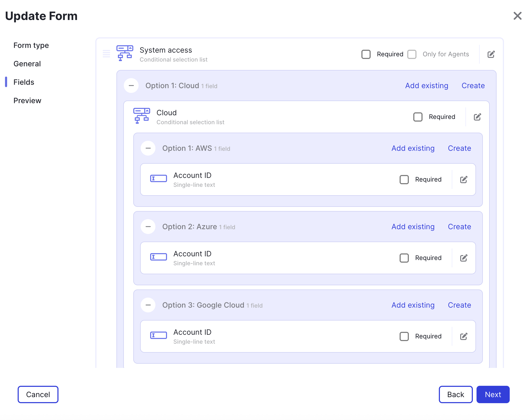The image size is (530, 420).
Task: Click Create for Option 1: Cloud
Action: [473, 86]
